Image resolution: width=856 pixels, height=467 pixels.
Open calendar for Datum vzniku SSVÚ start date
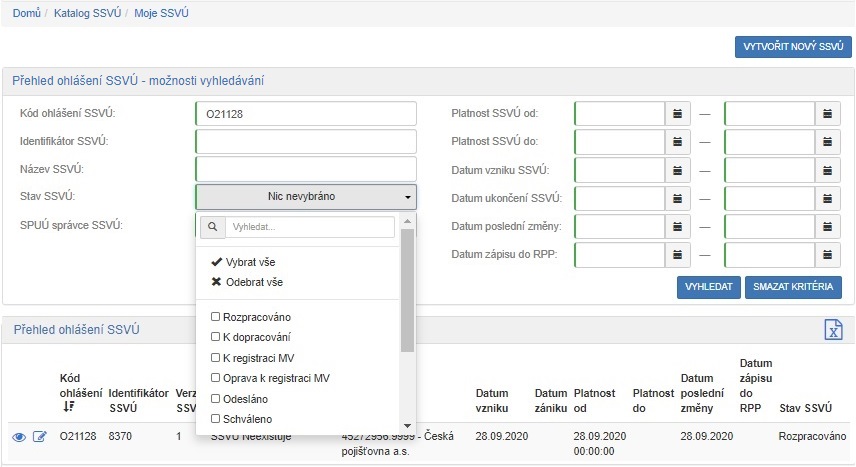(678, 169)
